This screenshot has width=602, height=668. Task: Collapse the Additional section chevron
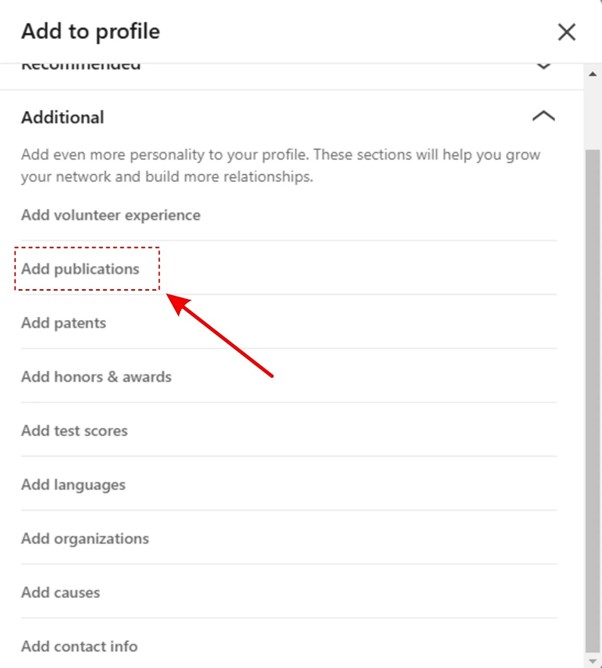tap(544, 116)
